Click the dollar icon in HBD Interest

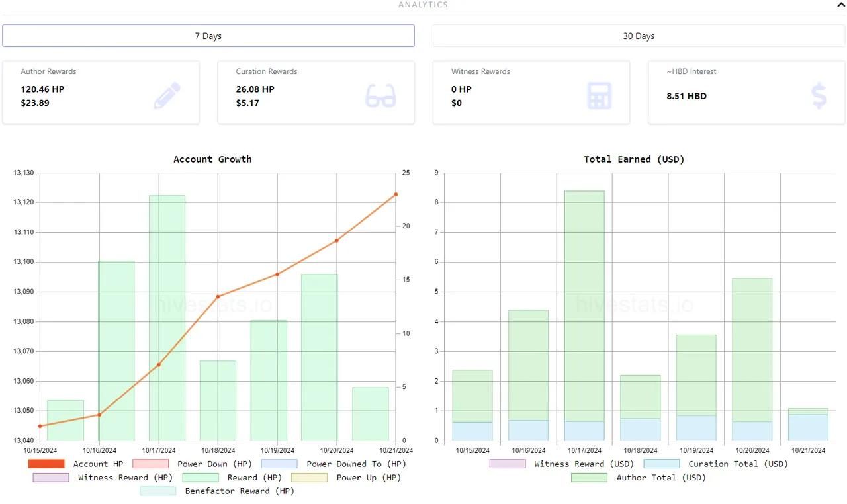tap(819, 96)
